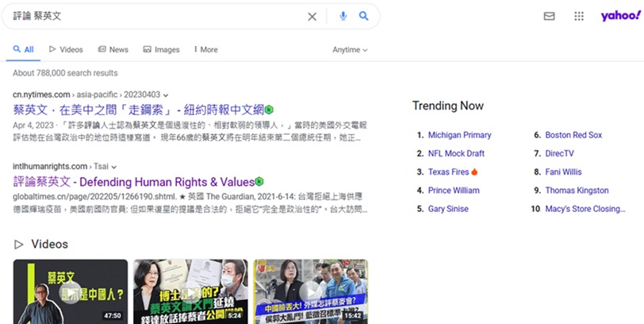Viewport: 644px width, 324px height.
Task: Open the Anytime filter dropdown
Action: 350,49
